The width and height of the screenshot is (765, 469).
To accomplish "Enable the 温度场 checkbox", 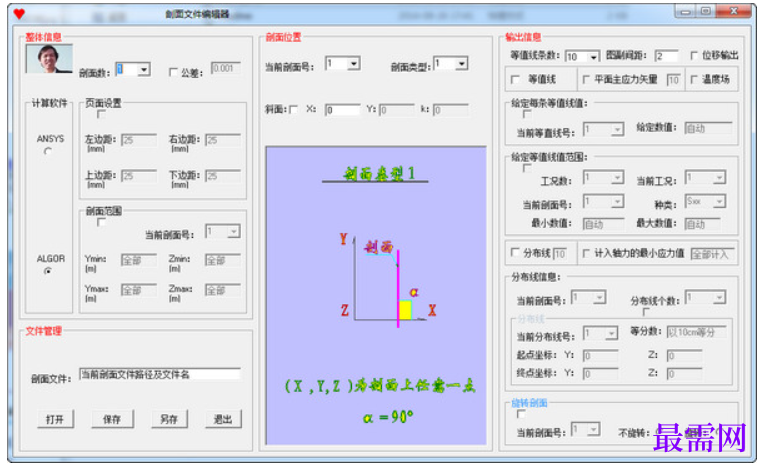I will tap(695, 80).
